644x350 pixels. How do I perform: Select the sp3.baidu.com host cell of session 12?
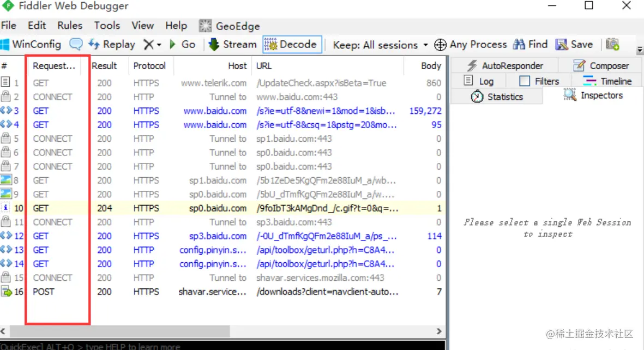coord(218,236)
